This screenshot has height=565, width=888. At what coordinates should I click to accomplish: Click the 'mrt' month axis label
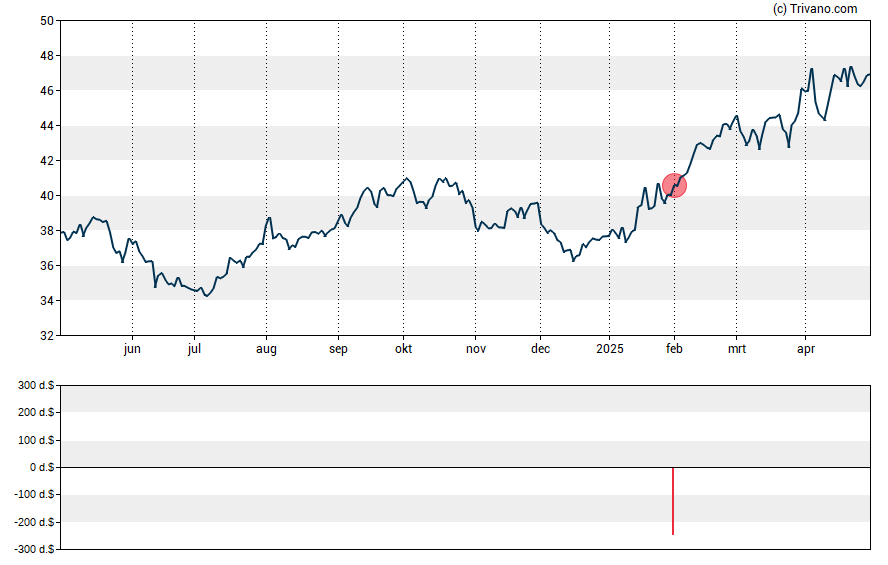click(x=737, y=349)
